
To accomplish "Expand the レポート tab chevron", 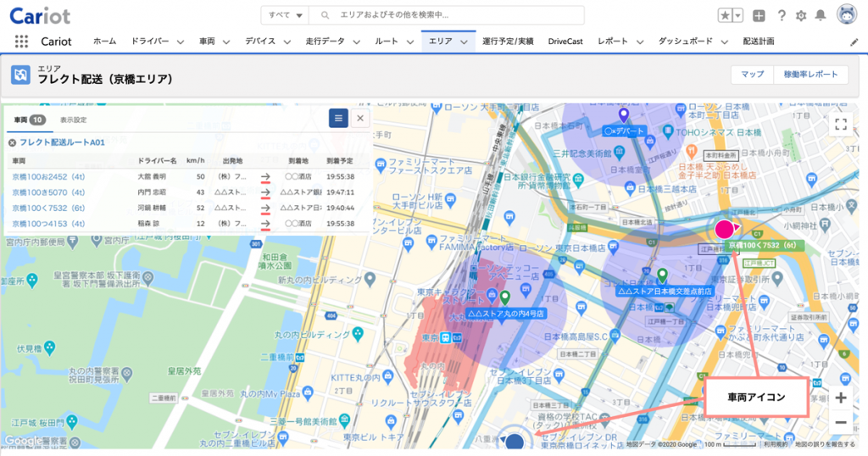I will coord(640,42).
